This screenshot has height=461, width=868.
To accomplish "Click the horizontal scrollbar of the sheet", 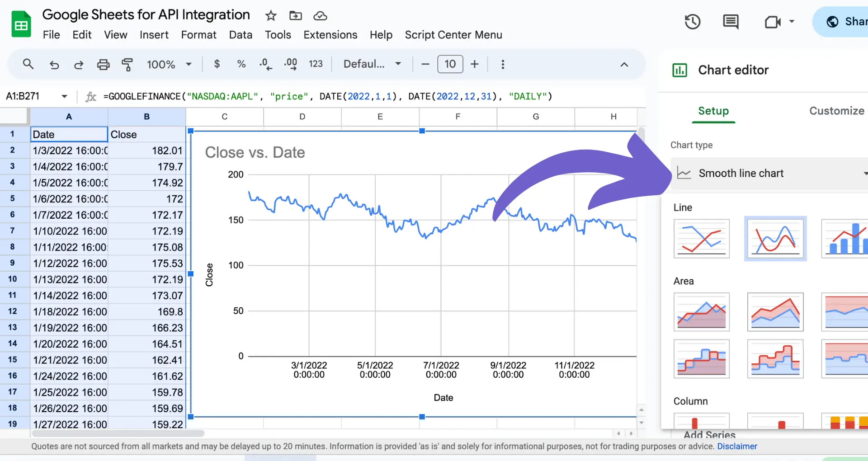I will pos(118,433).
